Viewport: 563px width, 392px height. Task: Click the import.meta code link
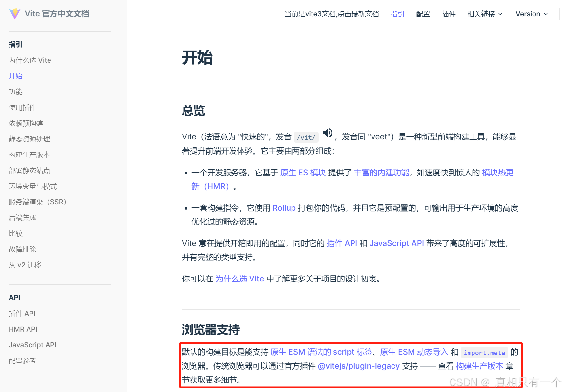484,353
